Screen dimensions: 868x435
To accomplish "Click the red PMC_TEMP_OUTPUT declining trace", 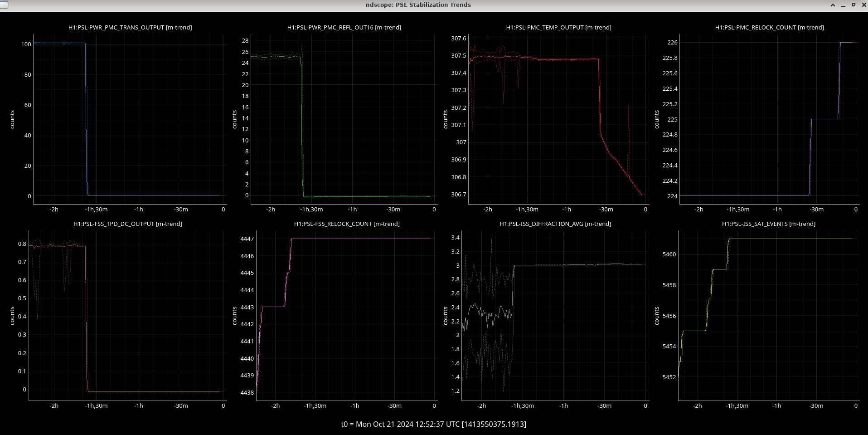I will point(621,166).
